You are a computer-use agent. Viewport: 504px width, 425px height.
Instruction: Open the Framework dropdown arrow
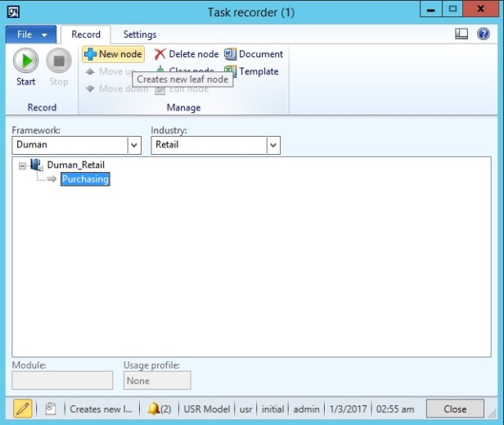click(134, 145)
